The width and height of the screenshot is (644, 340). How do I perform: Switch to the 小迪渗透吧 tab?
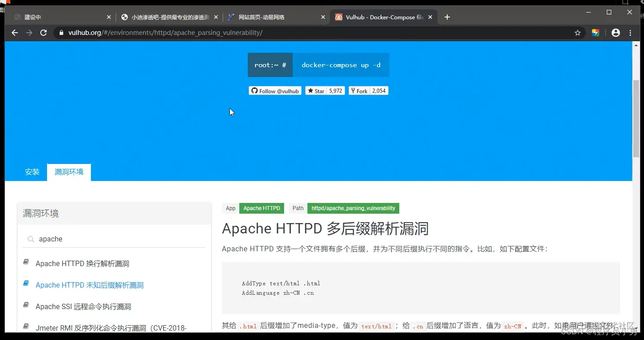[x=169, y=17]
